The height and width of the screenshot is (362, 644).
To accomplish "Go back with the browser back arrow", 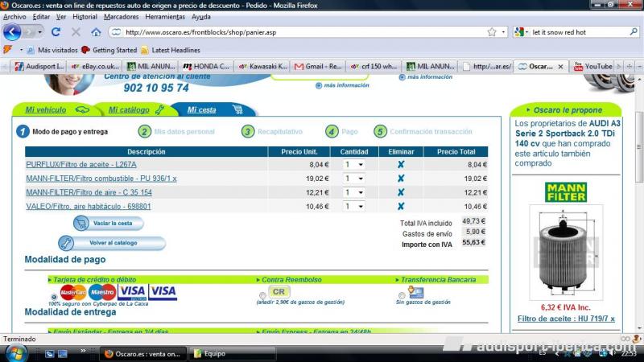I will point(12,32).
